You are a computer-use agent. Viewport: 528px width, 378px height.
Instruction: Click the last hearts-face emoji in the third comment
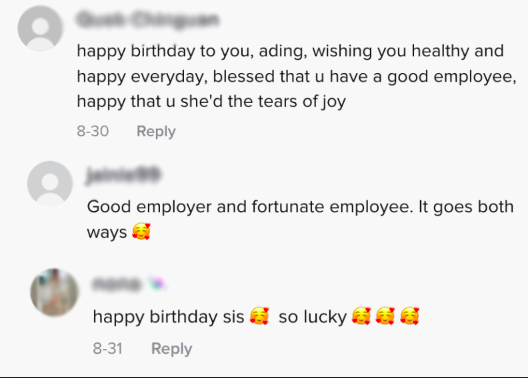[x=409, y=316]
